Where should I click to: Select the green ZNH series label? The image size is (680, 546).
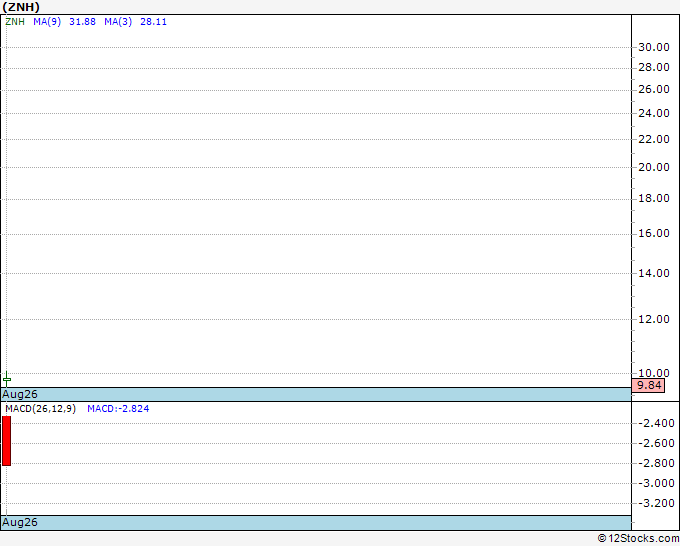click(x=15, y=22)
